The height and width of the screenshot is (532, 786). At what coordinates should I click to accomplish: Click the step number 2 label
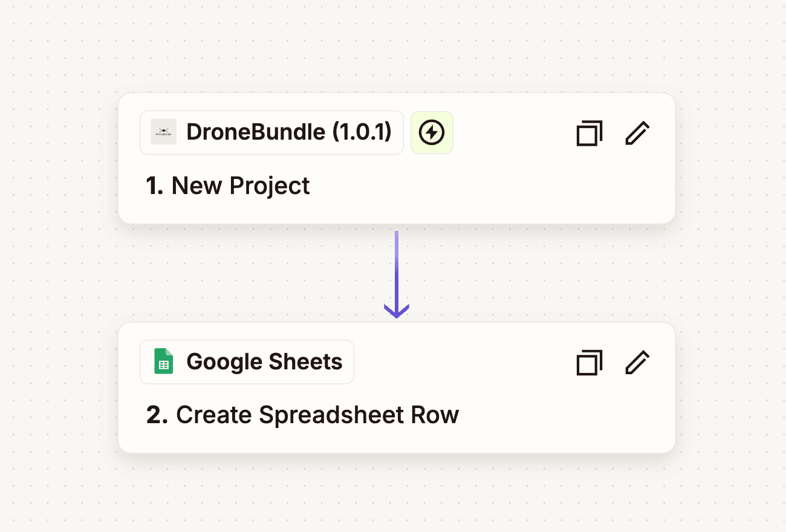pyautogui.click(x=157, y=415)
